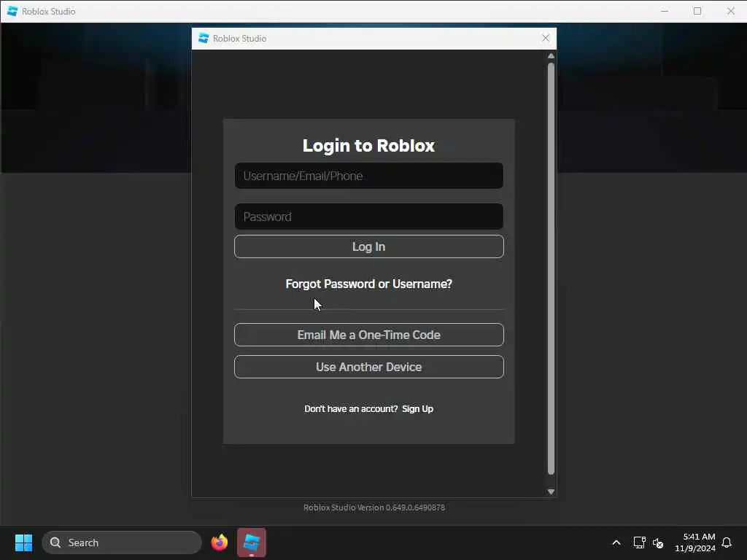This screenshot has width=747, height=560.
Task: Minimize the main Roblox Studio window
Action: [665, 11]
